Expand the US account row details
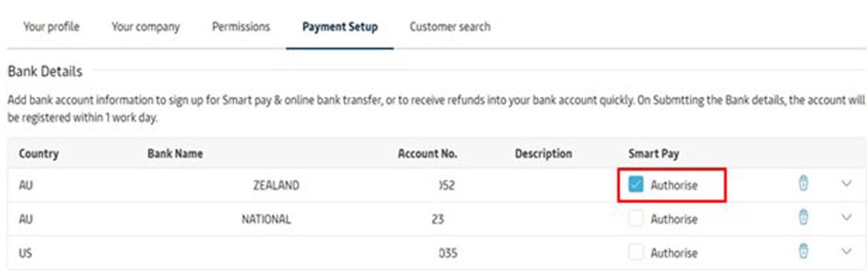 point(847,251)
